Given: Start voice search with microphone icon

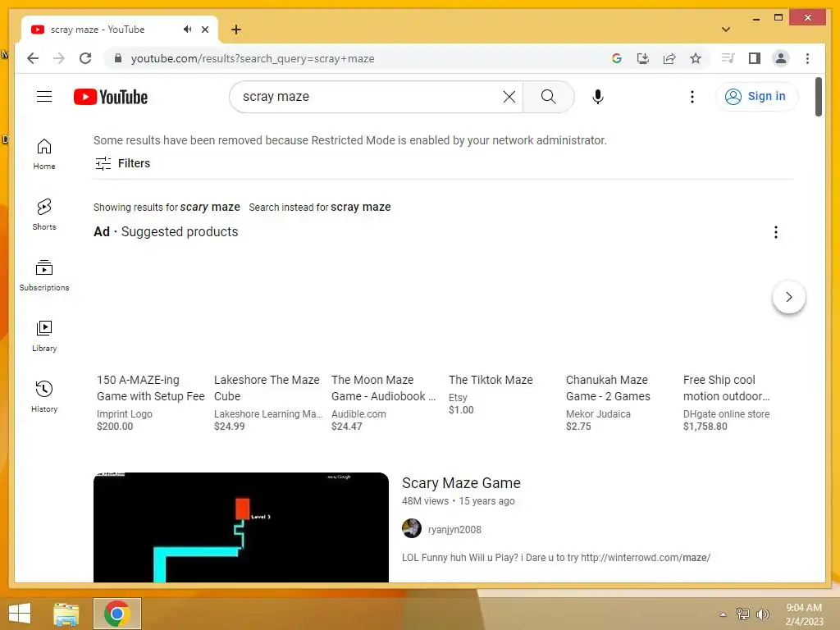Looking at the screenshot, I should click(598, 97).
